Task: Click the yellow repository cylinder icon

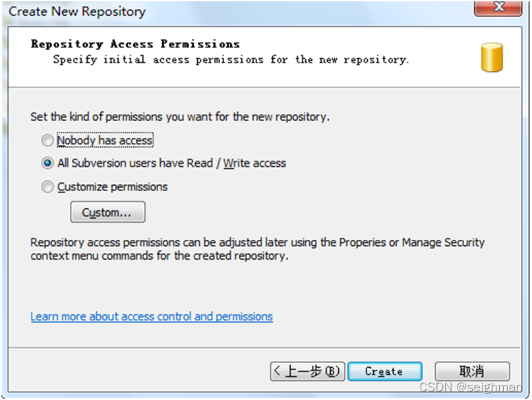Action: (492, 57)
